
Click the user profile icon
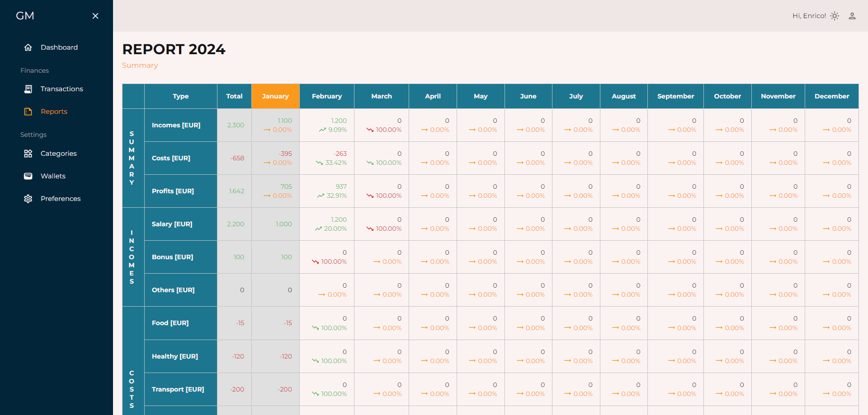tap(853, 16)
